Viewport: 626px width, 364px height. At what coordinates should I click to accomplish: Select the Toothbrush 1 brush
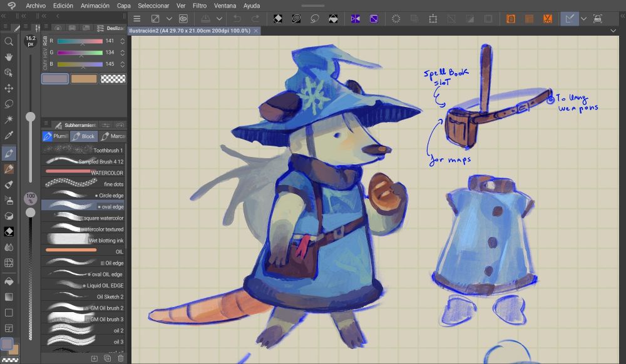[83, 150]
